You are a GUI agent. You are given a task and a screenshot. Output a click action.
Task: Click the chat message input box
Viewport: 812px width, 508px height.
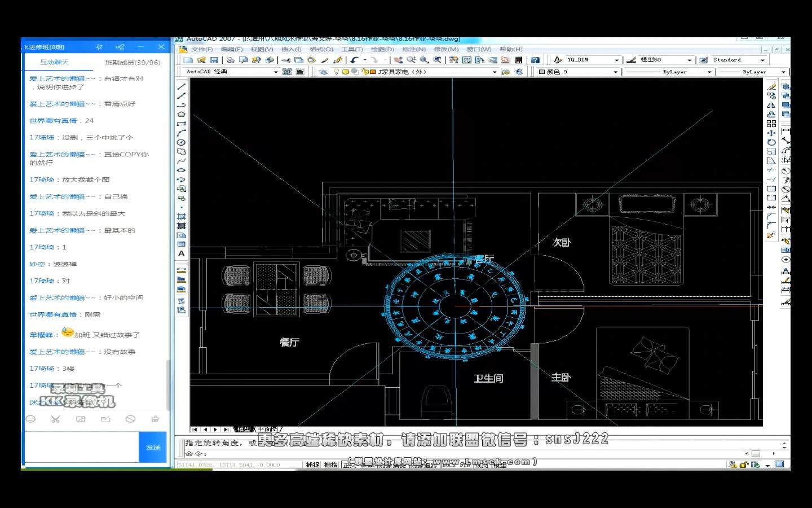point(82,447)
